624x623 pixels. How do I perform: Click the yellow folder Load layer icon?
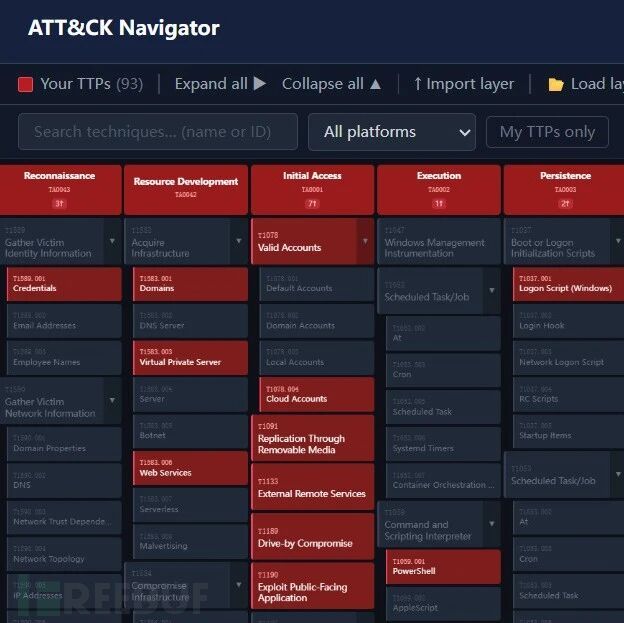[x=556, y=84]
